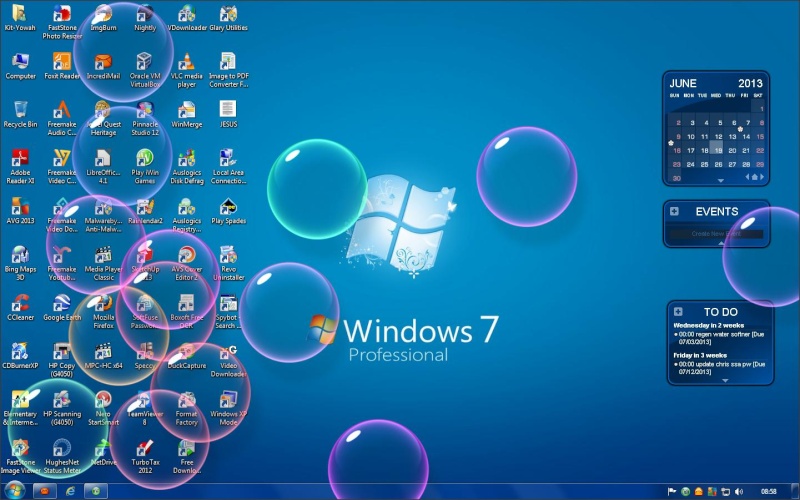
Task: Open the VDownloader desktop icon
Action: tap(187, 19)
